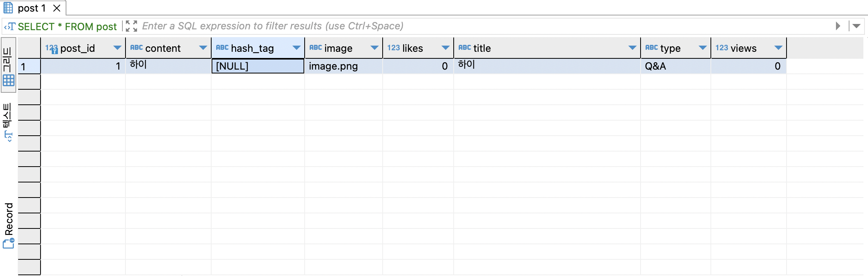
Task: Open the content column filter dropdown
Action: 203,48
